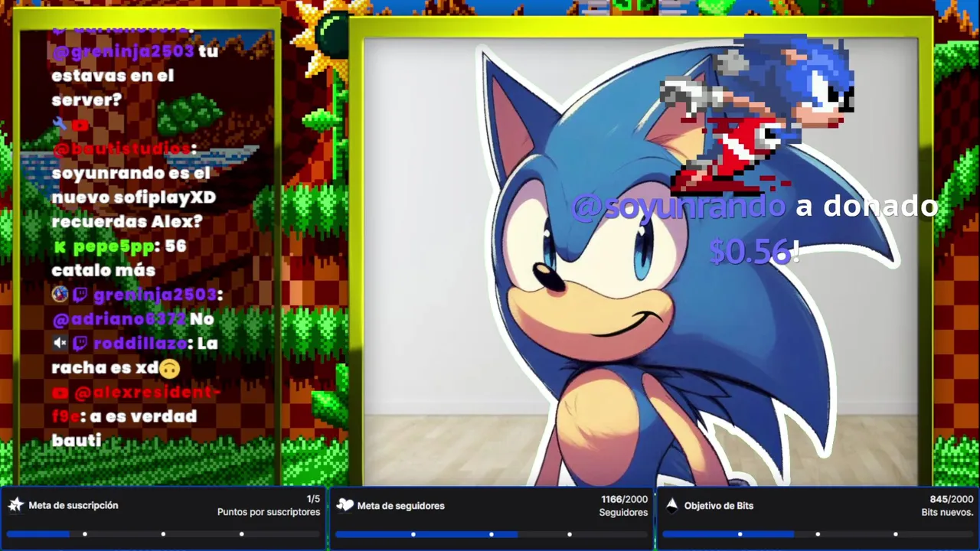Click the 'Bits nuevos.' caption
Image resolution: width=980 pixels, height=551 pixels.
(x=948, y=512)
